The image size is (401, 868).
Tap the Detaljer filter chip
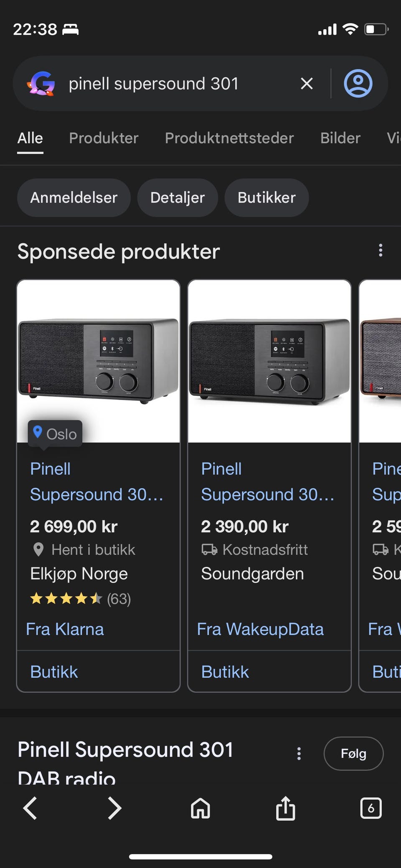click(x=178, y=197)
